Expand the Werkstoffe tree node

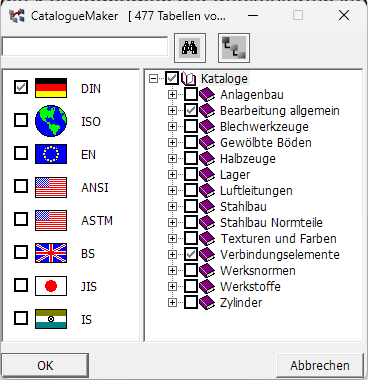point(172,286)
